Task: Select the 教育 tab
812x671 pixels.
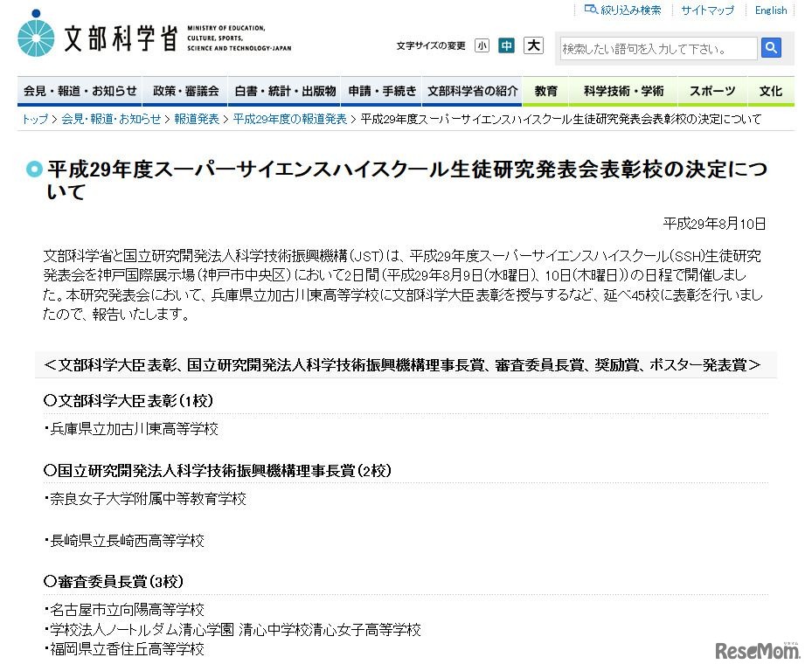Action: coord(545,90)
